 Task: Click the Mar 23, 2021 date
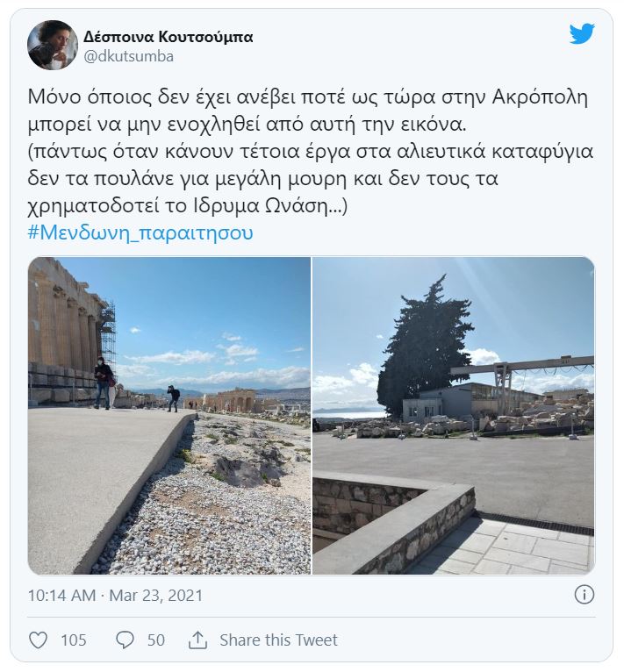point(155,596)
